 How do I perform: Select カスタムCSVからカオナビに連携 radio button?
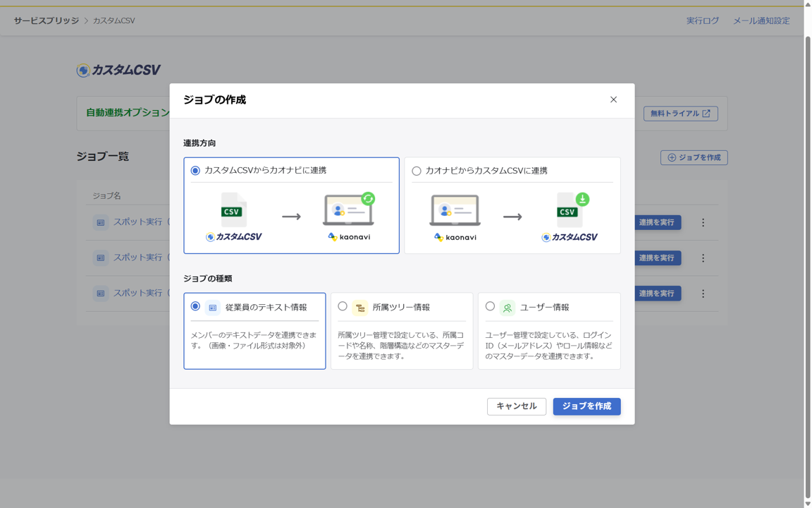pos(195,171)
